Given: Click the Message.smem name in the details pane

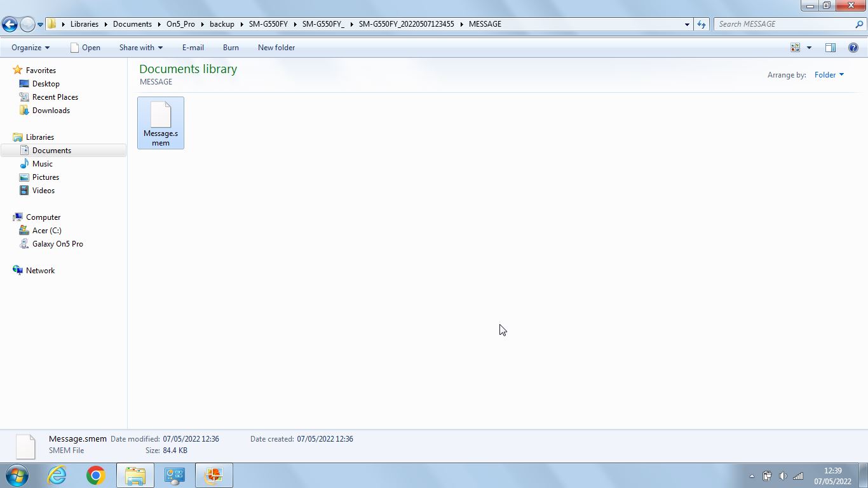Looking at the screenshot, I should coord(78,438).
